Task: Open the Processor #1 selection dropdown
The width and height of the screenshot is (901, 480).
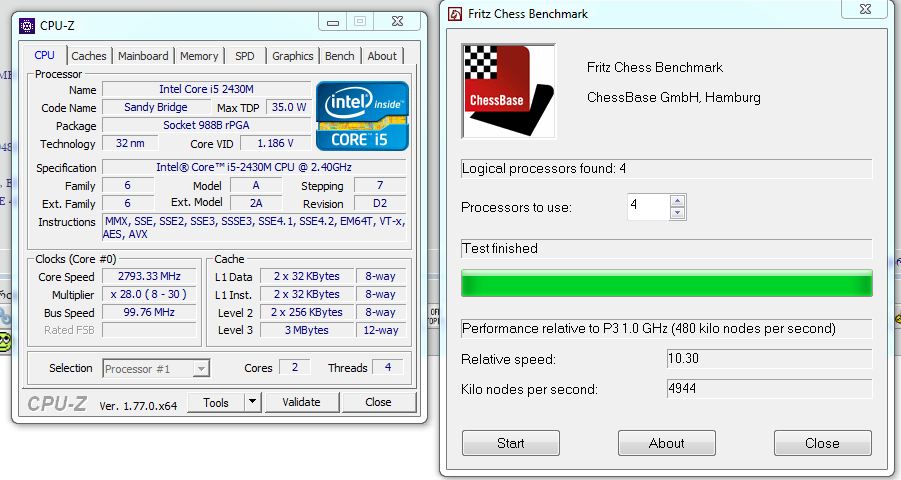Action: coord(156,368)
